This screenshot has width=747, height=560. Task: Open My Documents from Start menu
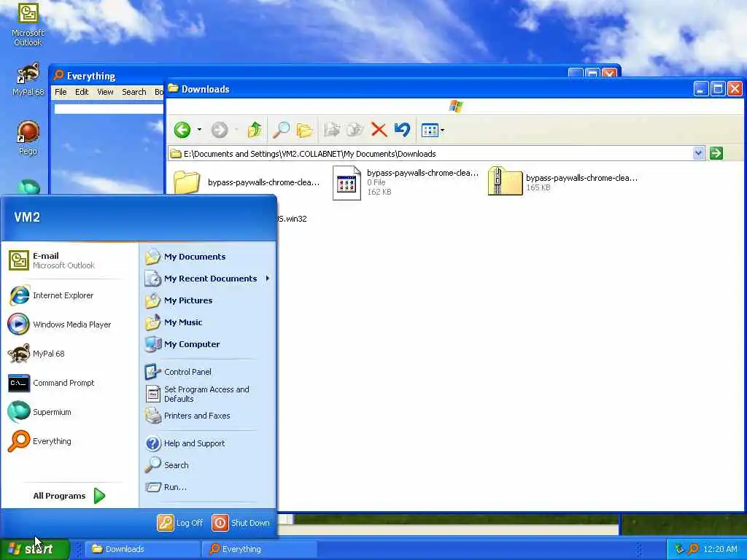click(208, 257)
